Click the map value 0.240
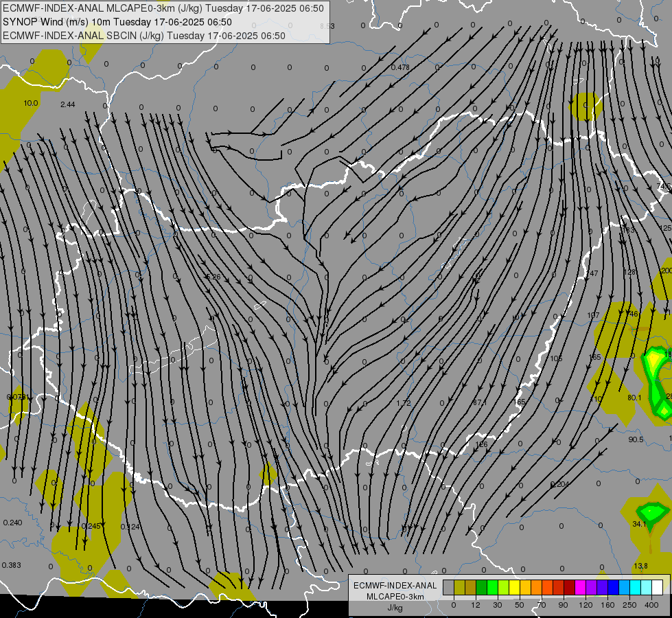The height and width of the screenshot is (618, 672). pyautogui.click(x=12, y=523)
